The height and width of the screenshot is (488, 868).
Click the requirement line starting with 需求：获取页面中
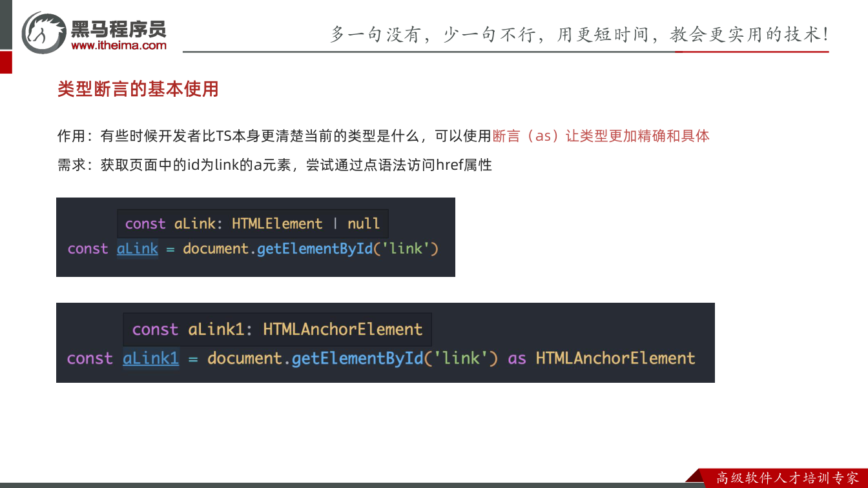click(x=274, y=165)
